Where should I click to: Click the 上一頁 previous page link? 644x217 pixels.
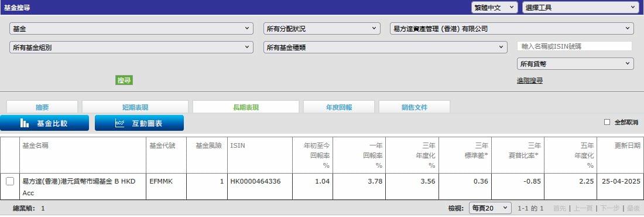583,208
